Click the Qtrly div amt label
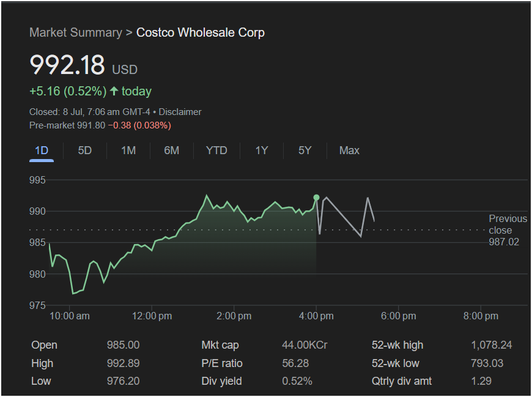This screenshot has width=532, height=397. tap(402, 381)
